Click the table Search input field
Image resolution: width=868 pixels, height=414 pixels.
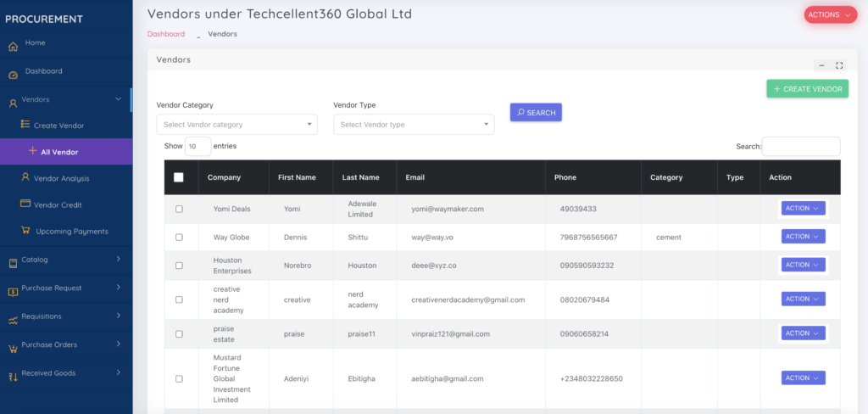(801, 147)
